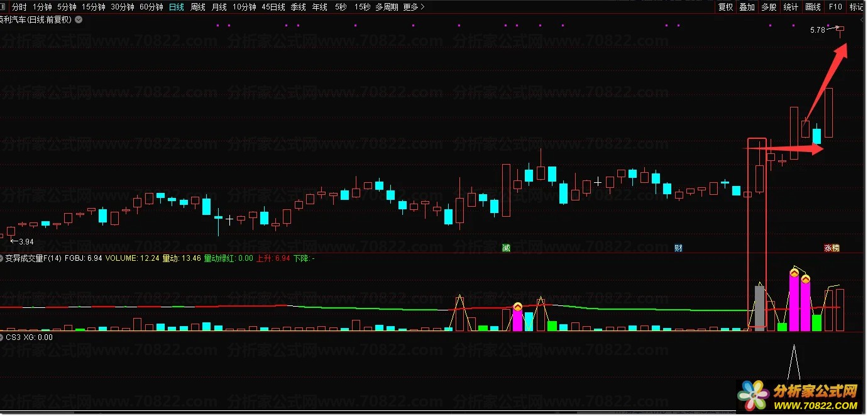The width and height of the screenshot is (868, 416).
Task: Click the 量动绿红: 0.00 value
Action: [229, 258]
